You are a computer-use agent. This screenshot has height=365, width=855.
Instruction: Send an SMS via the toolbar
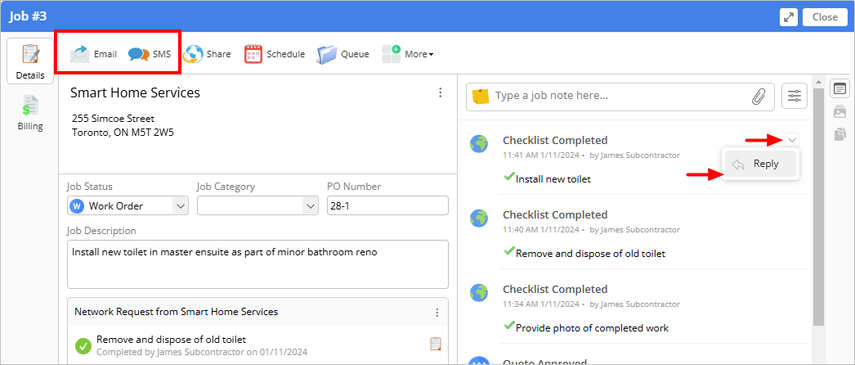(x=149, y=54)
